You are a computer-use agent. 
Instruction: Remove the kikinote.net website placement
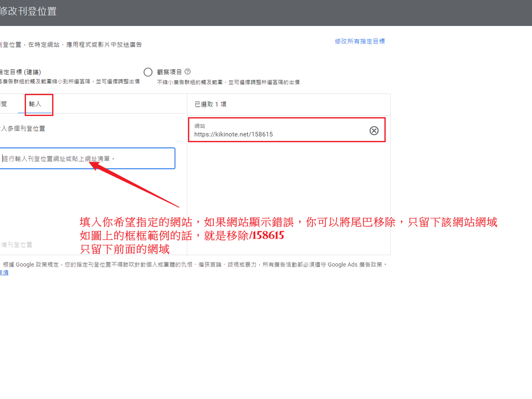[374, 131]
